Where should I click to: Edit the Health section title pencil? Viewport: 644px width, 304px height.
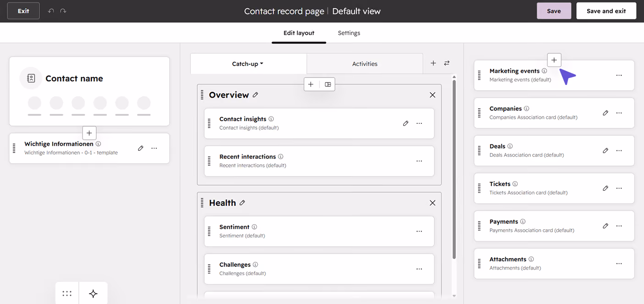[242, 203]
